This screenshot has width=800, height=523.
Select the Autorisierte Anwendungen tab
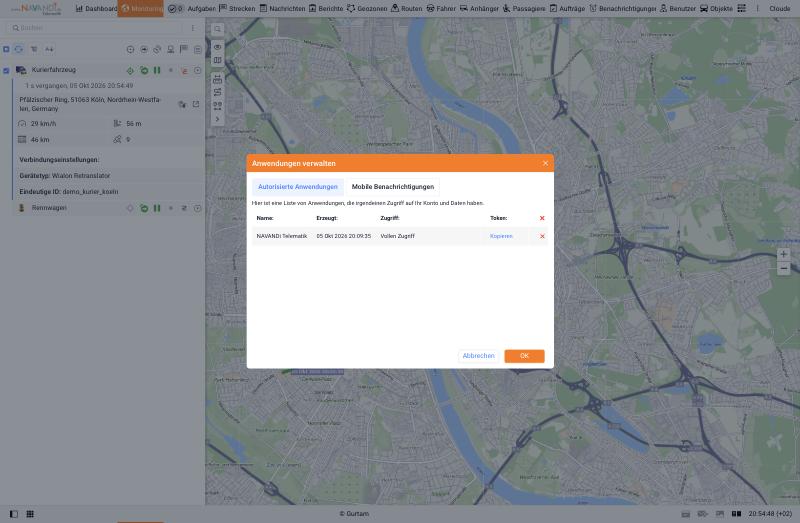point(297,187)
